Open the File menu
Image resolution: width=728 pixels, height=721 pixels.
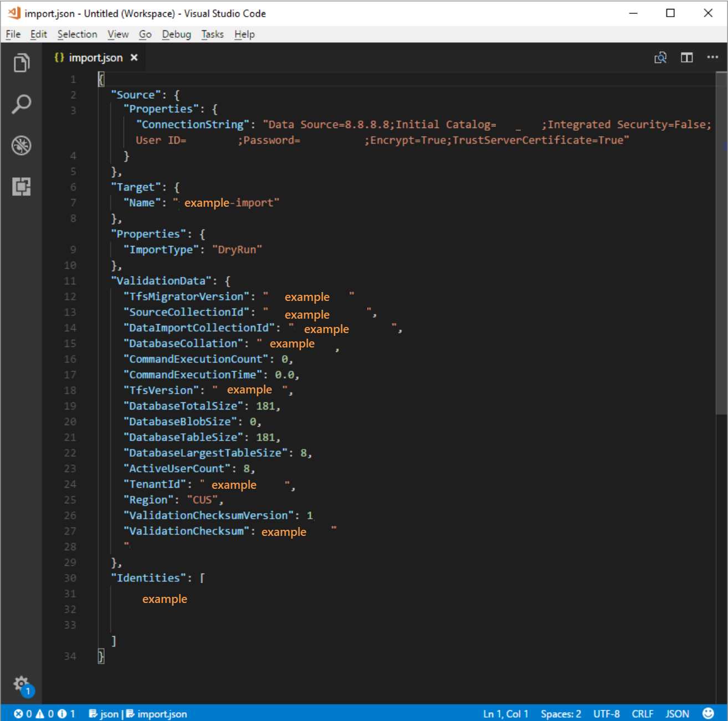(x=12, y=34)
